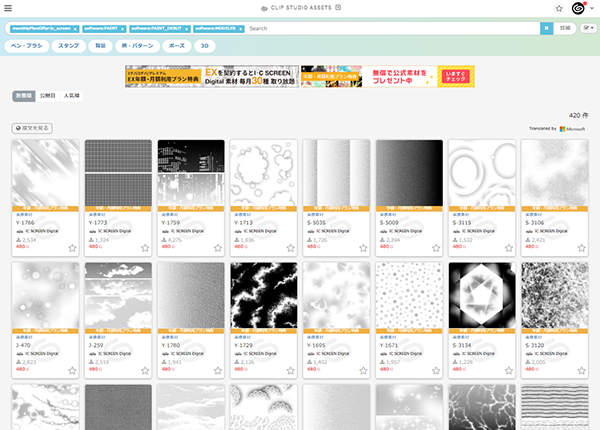Viewport: 600px width, 430px height.
Task: Open the Y-1759 city night thumbnail
Action: coord(191,173)
